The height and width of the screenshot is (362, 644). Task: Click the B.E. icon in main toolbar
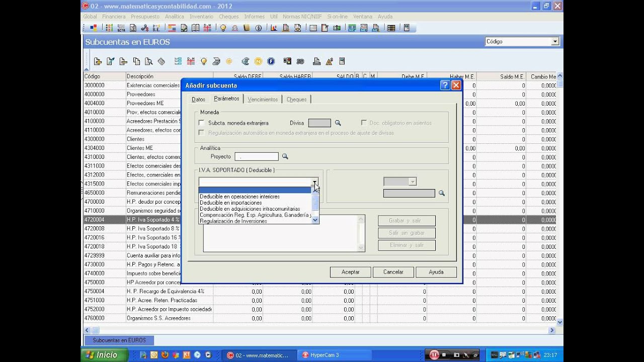pyautogui.click(x=156, y=28)
